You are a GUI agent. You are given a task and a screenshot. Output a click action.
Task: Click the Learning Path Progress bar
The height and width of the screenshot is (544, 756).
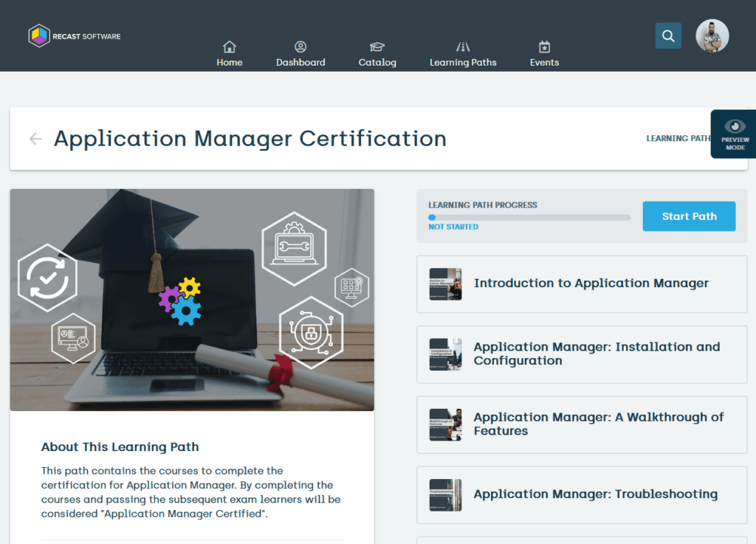coord(529,217)
